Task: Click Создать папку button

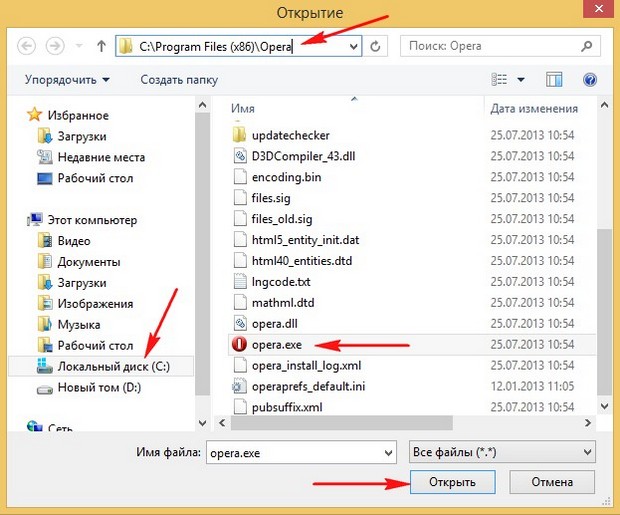Action: pyautogui.click(x=179, y=80)
